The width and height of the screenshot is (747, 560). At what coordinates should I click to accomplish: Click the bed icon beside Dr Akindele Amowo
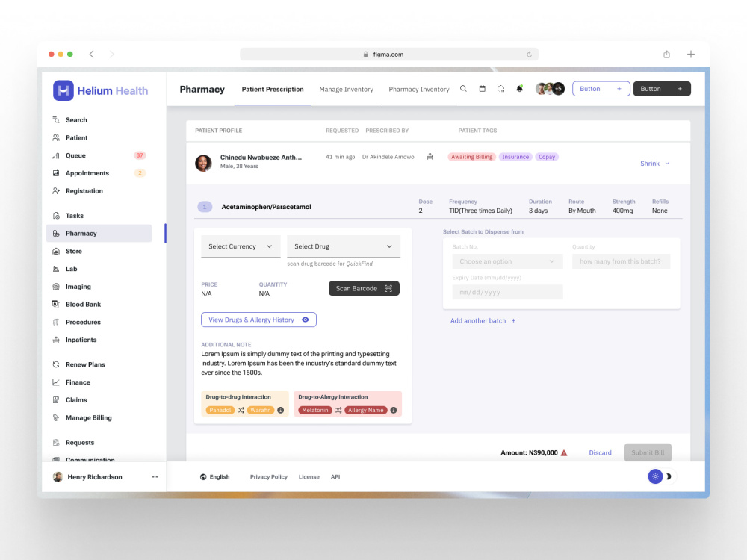430,157
